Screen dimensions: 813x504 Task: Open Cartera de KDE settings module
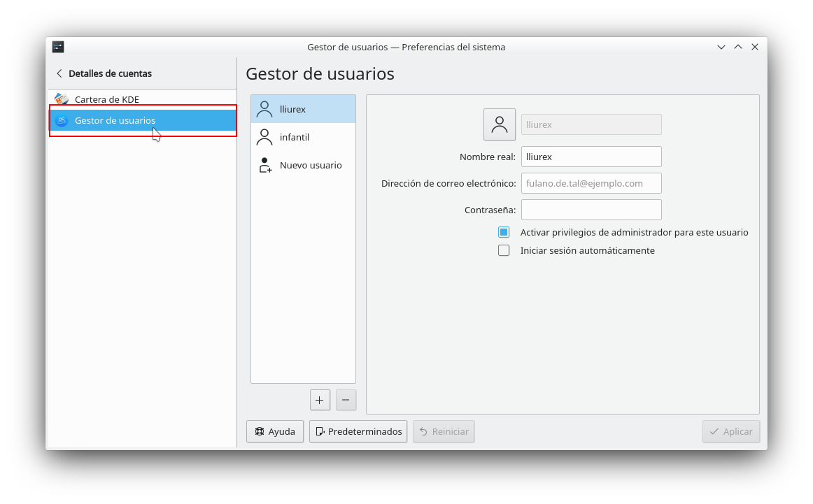(107, 99)
